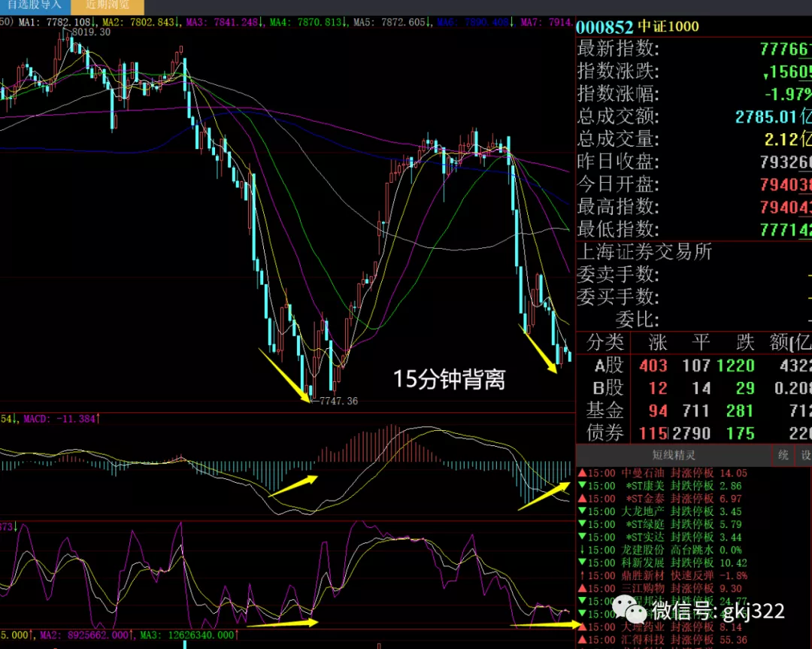Open the 设 settings button in 短线精灵
The width and height of the screenshot is (812, 649).
tap(805, 455)
